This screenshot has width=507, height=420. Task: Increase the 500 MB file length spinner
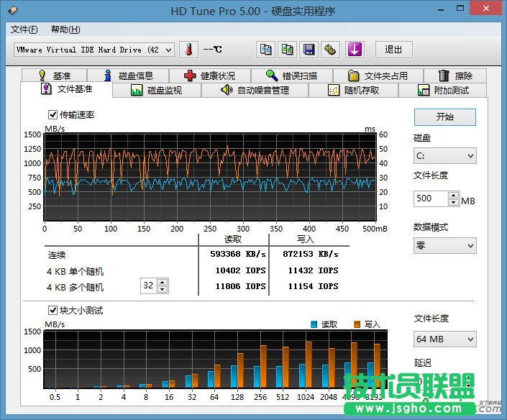tap(454, 195)
